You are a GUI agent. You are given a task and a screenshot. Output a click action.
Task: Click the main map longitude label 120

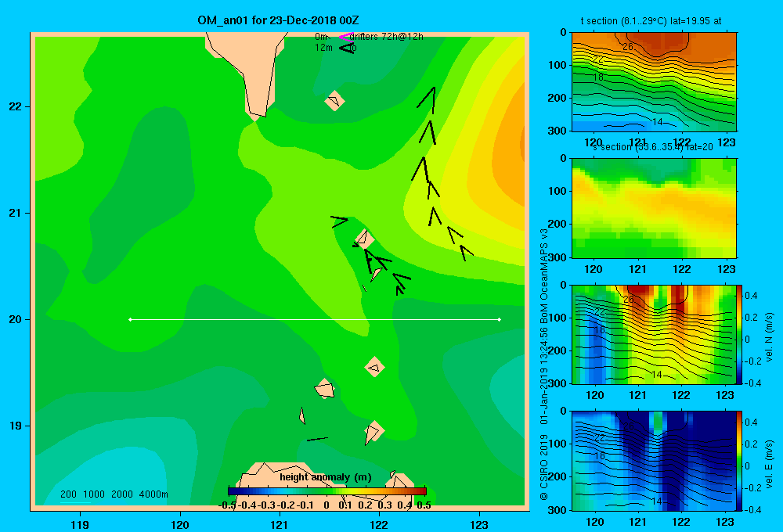[x=180, y=524]
